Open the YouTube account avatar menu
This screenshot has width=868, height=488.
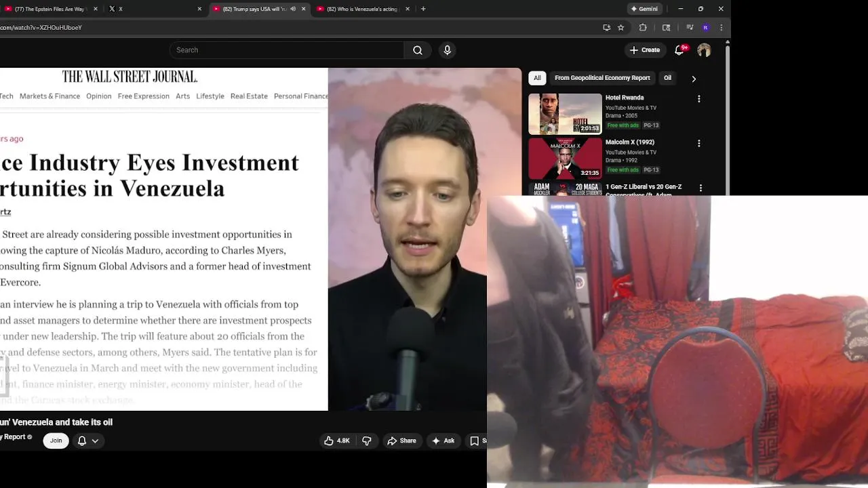pyautogui.click(x=704, y=50)
